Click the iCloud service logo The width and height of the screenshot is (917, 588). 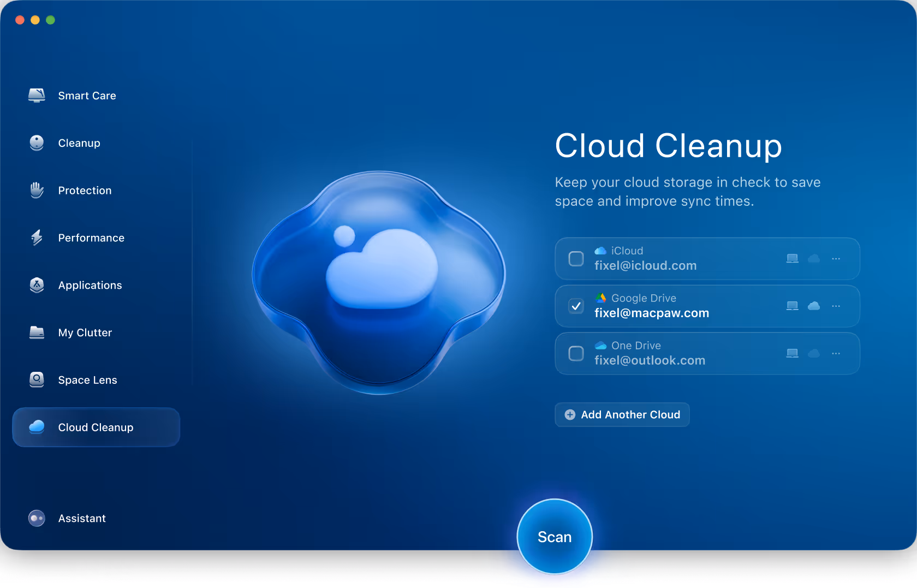point(600,251)
